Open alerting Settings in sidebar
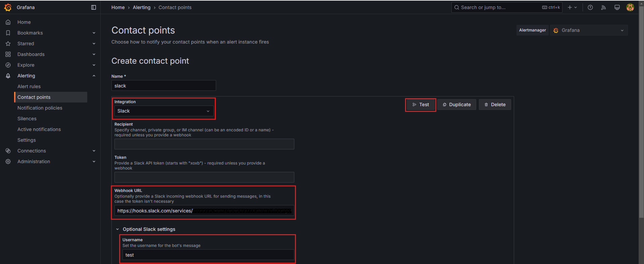The width and height of the screenshot is (644, 264). (x=27, y=140)
